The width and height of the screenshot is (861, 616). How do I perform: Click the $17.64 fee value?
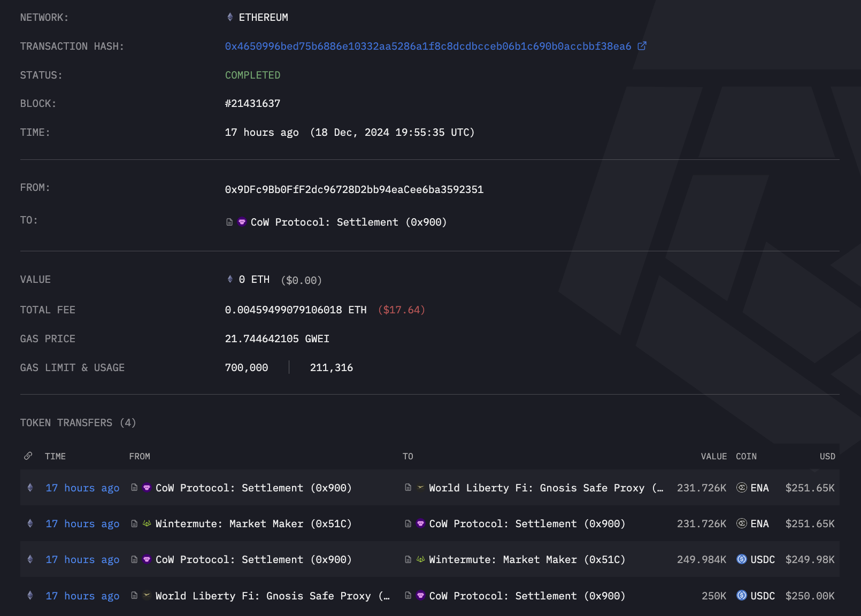point(401,310)
